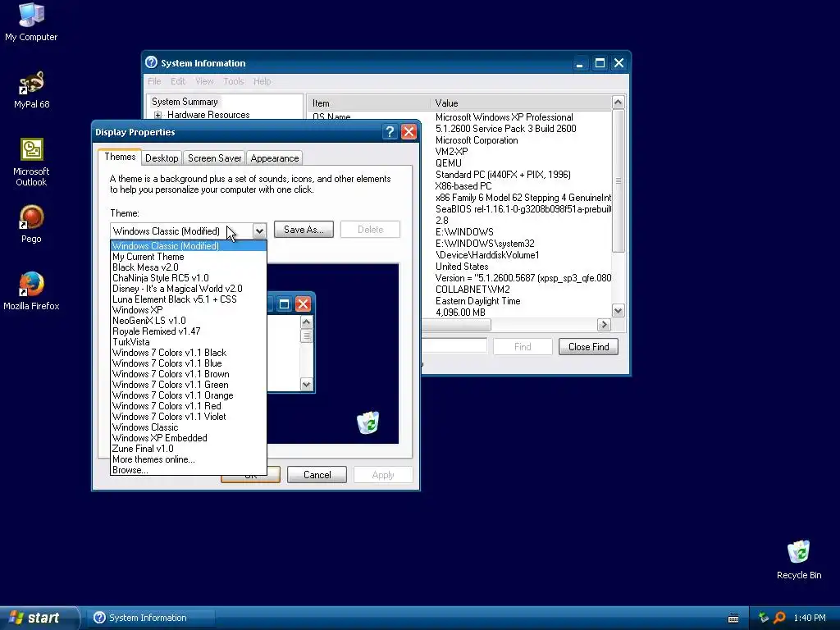
Task: Choose ChaNinja Style RC5 v1.0 theme
Action: [x=188, y=278]
